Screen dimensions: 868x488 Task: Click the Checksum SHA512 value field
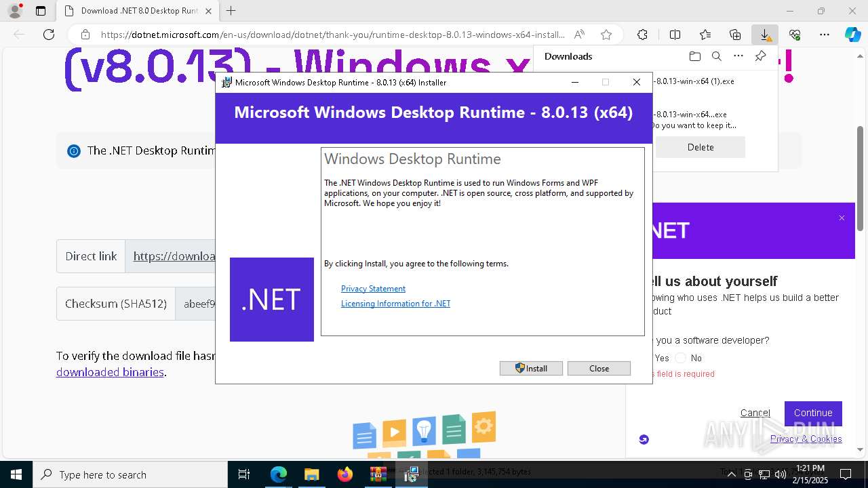click(x=195, y=304)
